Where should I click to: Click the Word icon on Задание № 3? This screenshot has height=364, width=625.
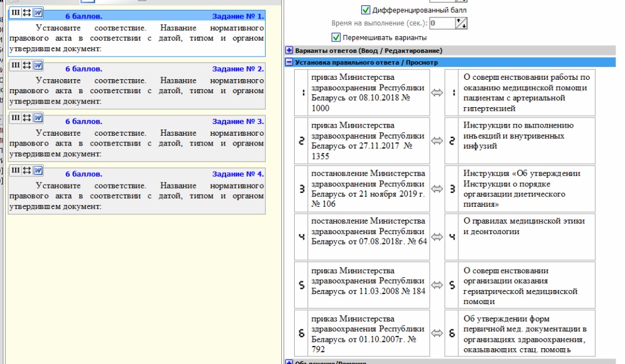[x=38, y=118]
